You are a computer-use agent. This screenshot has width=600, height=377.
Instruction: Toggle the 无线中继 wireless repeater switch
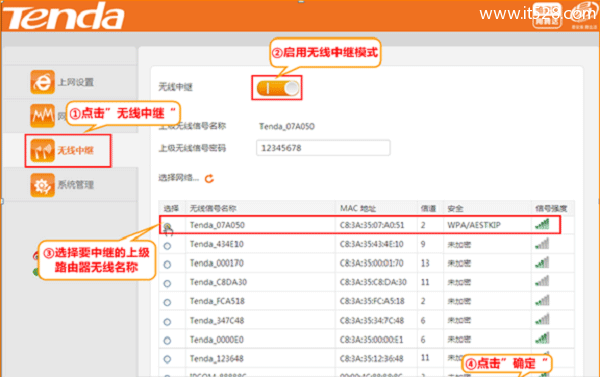278,88
